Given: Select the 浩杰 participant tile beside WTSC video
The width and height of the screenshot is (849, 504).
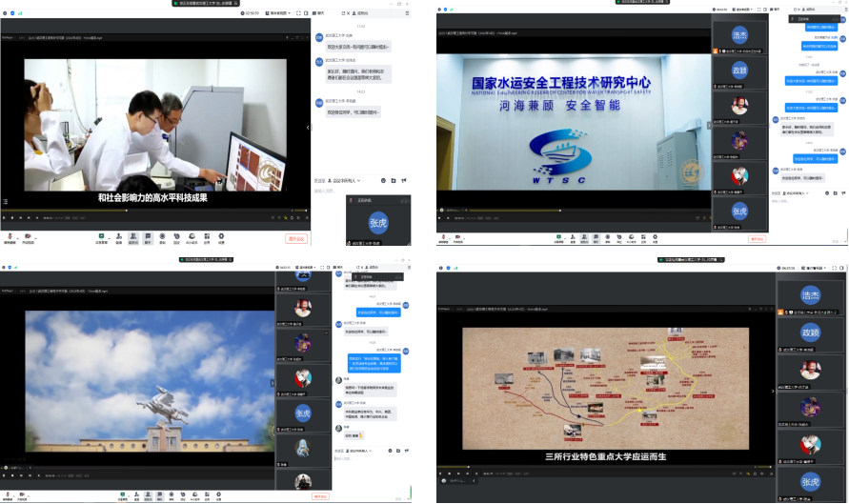Looking at the screenshot, I should pos(740,35).
